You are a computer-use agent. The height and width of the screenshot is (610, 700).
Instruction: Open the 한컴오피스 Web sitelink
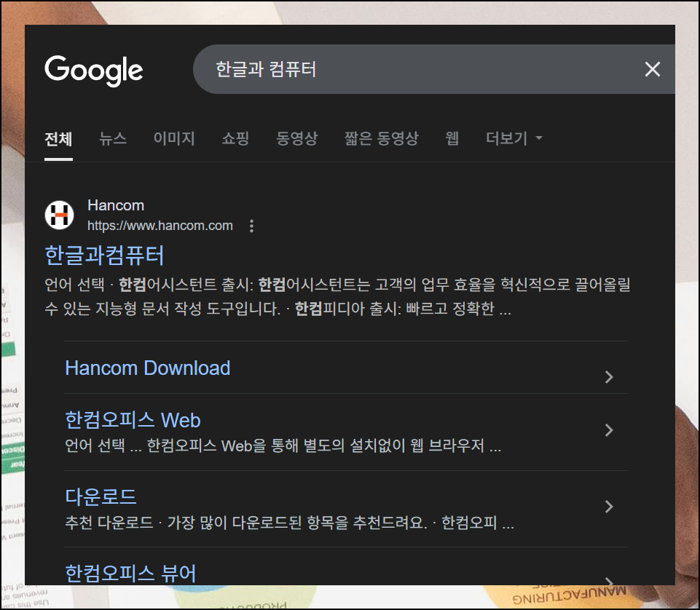[133, 420]
